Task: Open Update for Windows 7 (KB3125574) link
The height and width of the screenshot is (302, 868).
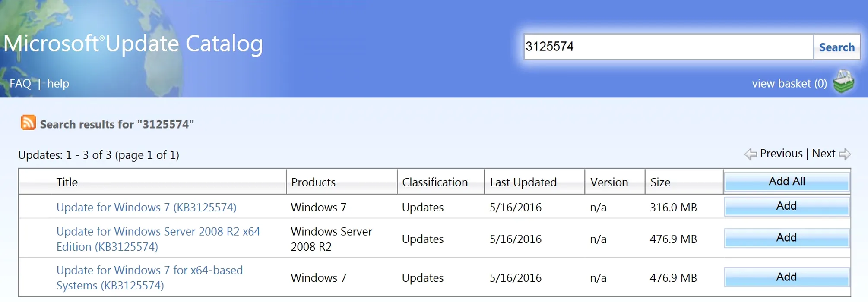Action: pos(146,208)
